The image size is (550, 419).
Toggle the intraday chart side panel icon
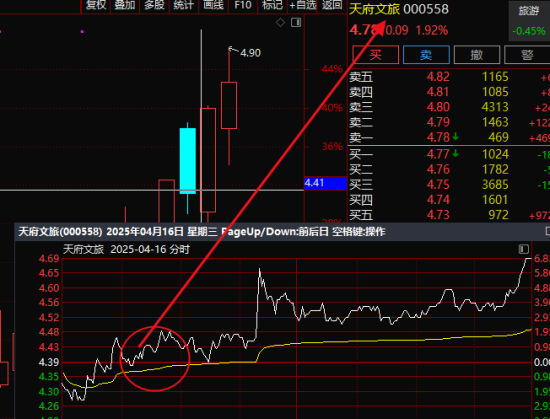524,249
